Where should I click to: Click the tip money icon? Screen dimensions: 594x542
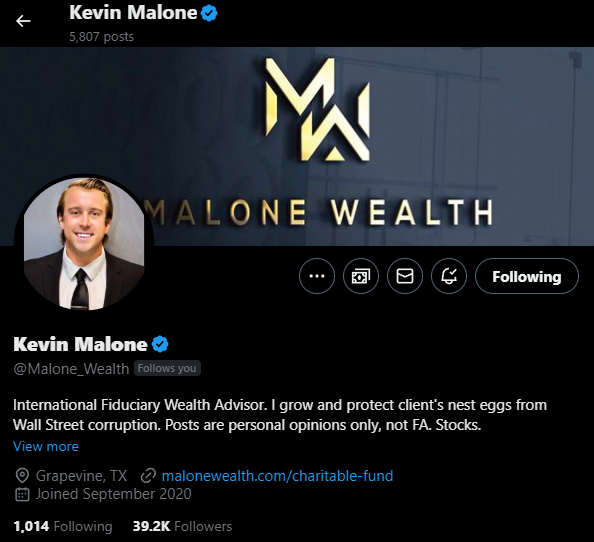point(361,276)
